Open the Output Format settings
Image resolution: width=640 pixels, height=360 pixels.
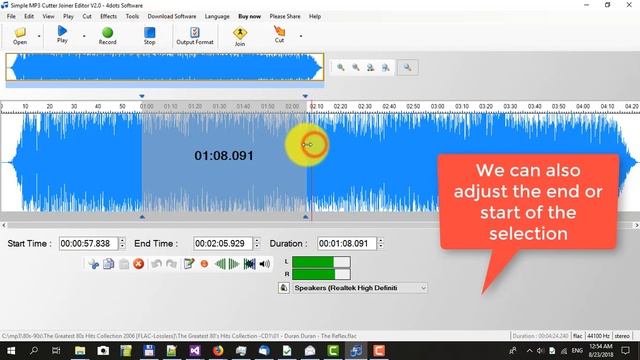click(195, 36)
